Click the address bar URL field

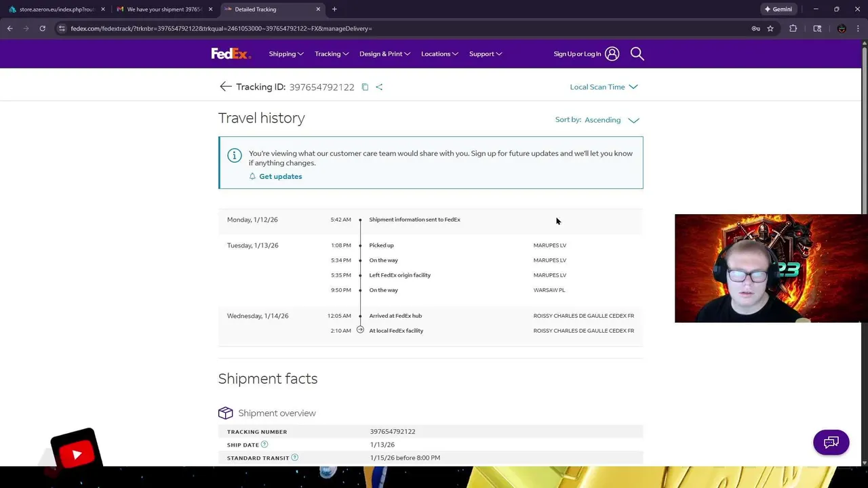[x=400, y=28]
